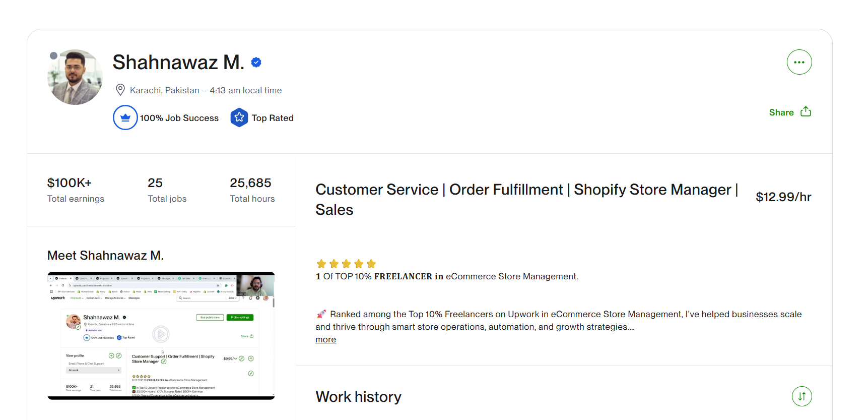The width and height of the screenshot is (868, 420).
Task: Click the five-star rating row
Action: (346, 264)
